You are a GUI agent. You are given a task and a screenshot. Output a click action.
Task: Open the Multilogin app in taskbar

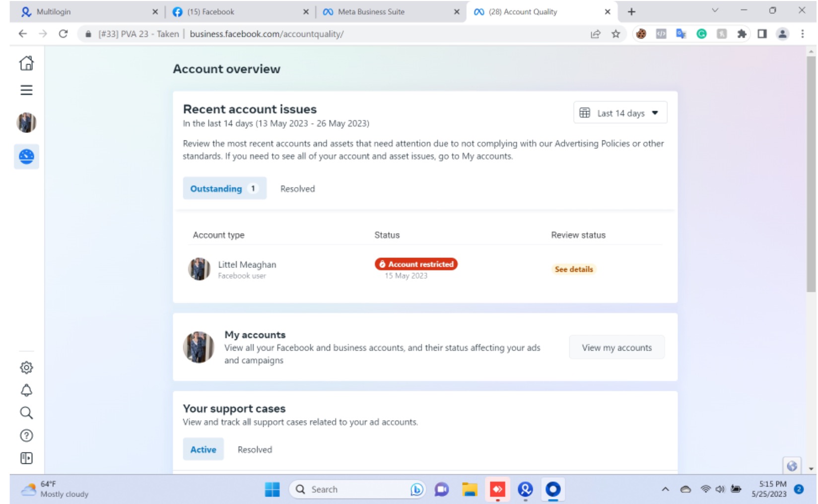point(525,489)
